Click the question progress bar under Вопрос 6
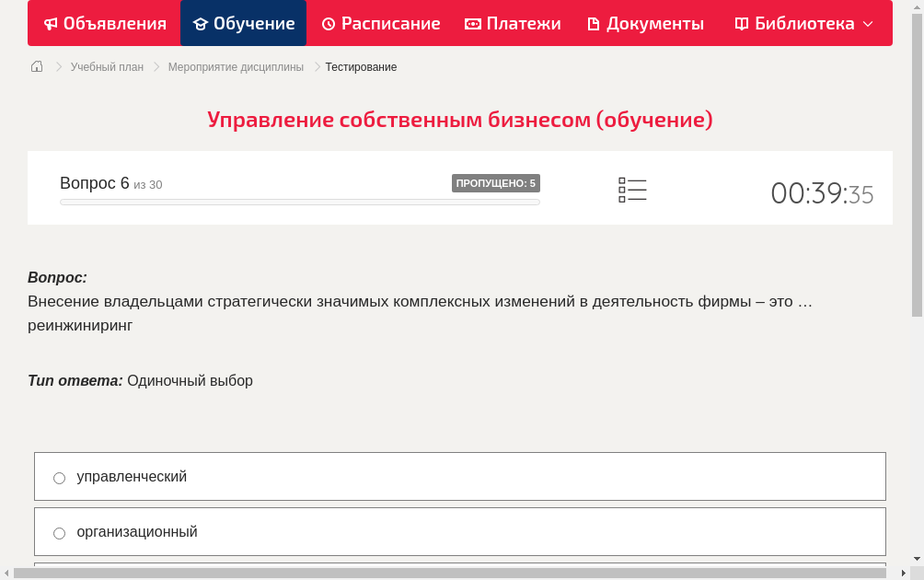This screenshot has height=580, width=924. pyautogui.click(x=299, y=202)
